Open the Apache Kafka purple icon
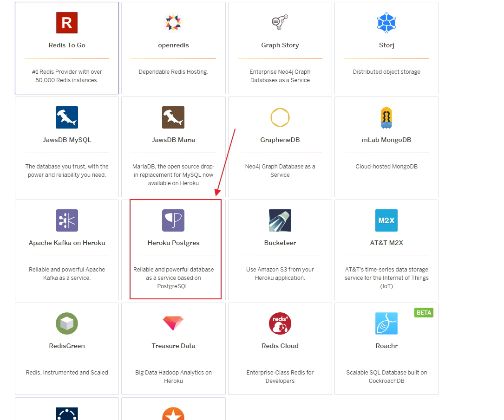The height and width of the screenshot is (420, 504). click(x=67, y=220)
